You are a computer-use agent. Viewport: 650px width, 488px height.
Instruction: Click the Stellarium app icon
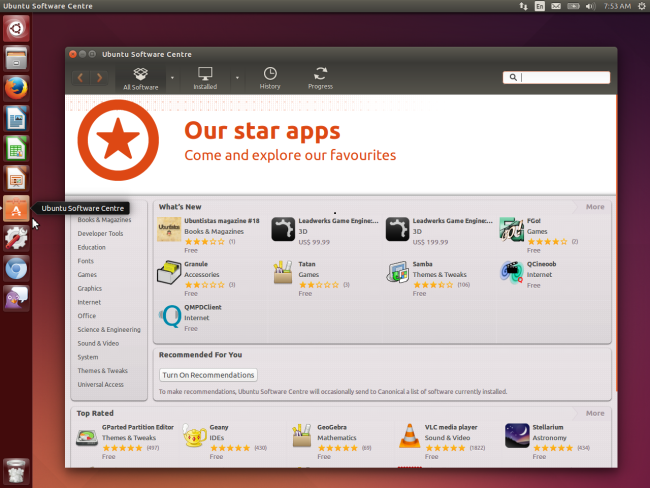pos(517,436)
